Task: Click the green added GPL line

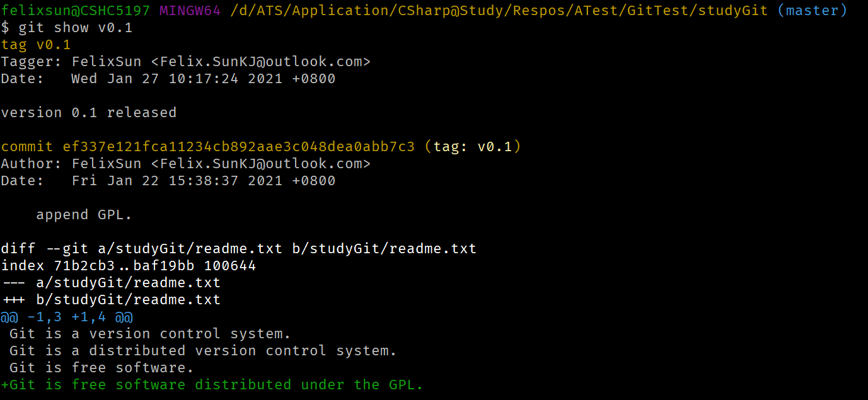Action: [x=212, y=385]
